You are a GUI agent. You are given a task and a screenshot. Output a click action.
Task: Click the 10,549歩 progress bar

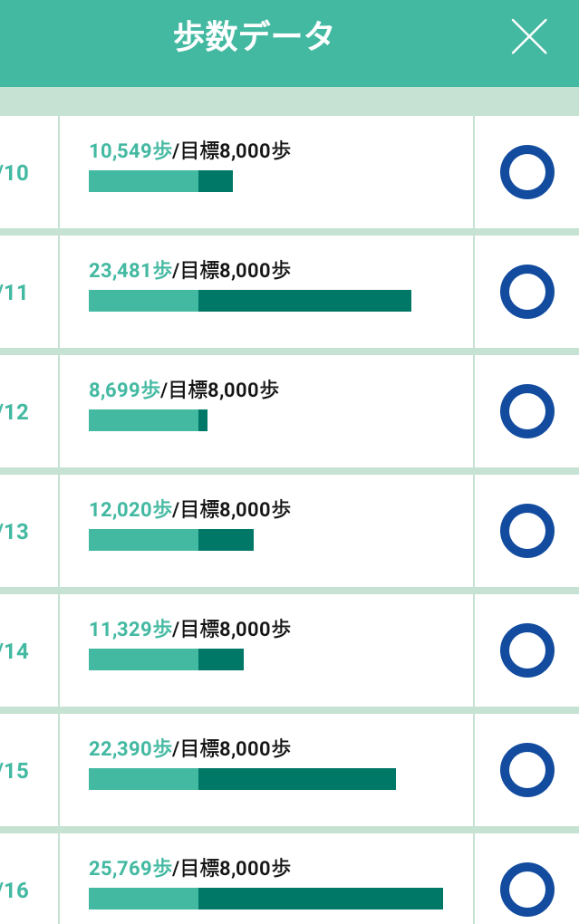pyautogui.click(x=161, y=181)
